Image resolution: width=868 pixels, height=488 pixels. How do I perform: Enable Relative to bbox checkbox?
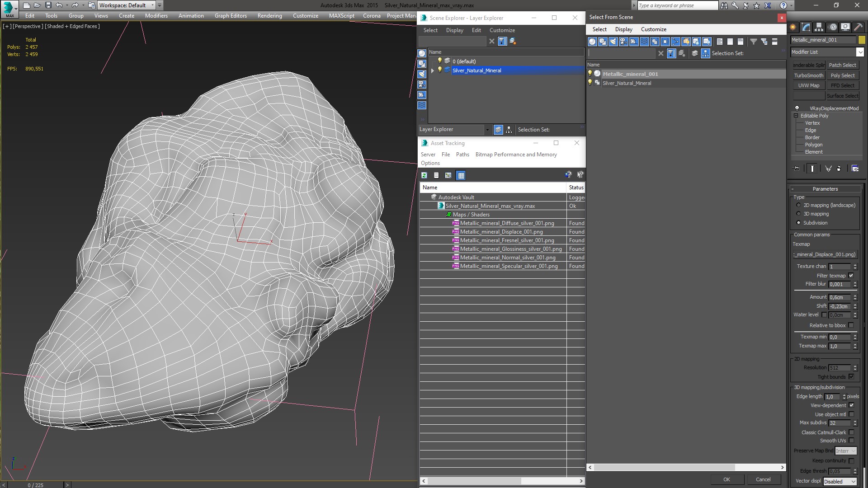click(x=851, y=325)
